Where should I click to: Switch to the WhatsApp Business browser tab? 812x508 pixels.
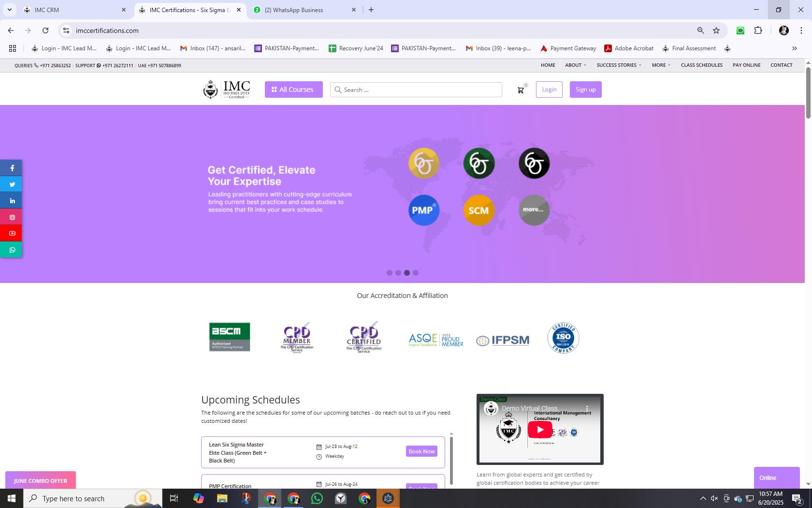click(x=304, y=10)
